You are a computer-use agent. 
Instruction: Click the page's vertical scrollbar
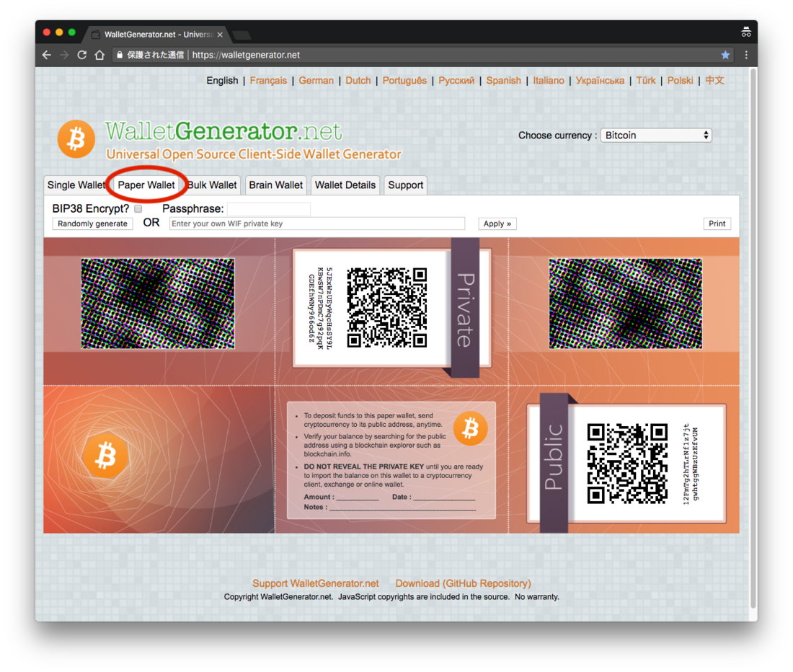(753, 339)
